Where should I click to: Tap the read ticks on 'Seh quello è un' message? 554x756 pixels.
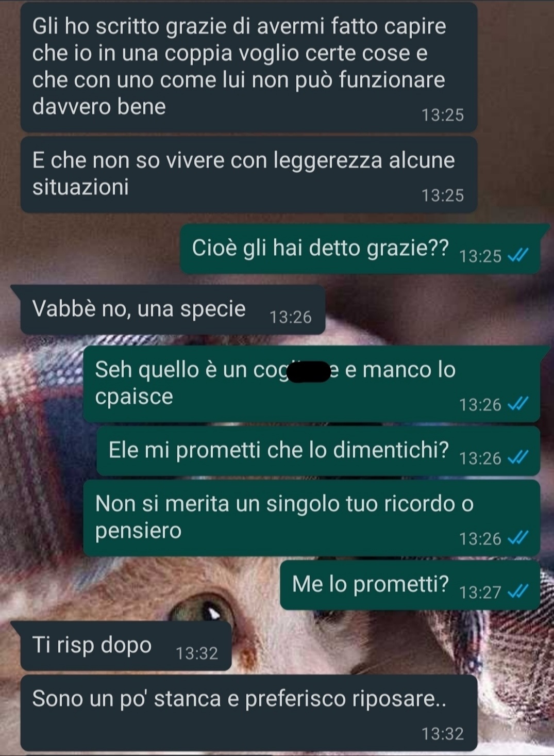518,404
